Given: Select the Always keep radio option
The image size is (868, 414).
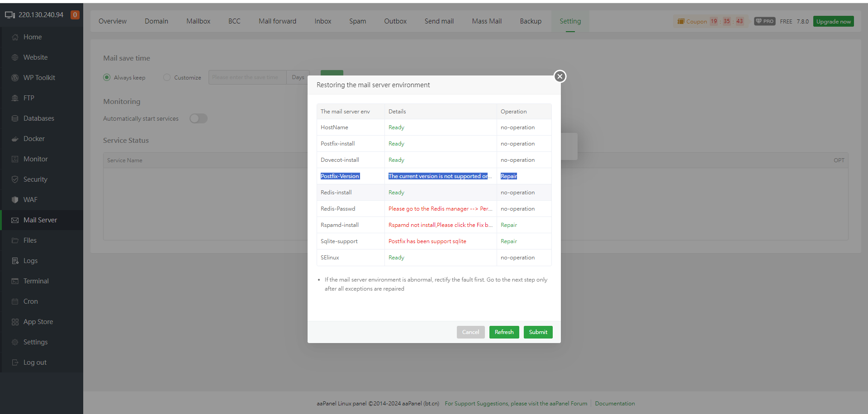Looking at the screenshot, I should (107, 77).
